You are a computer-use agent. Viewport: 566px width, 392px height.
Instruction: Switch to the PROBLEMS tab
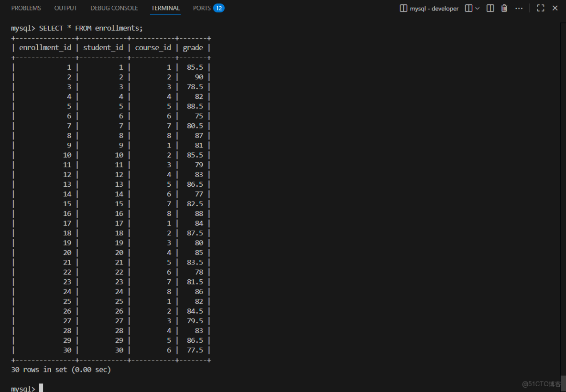[x=26, y=8]
